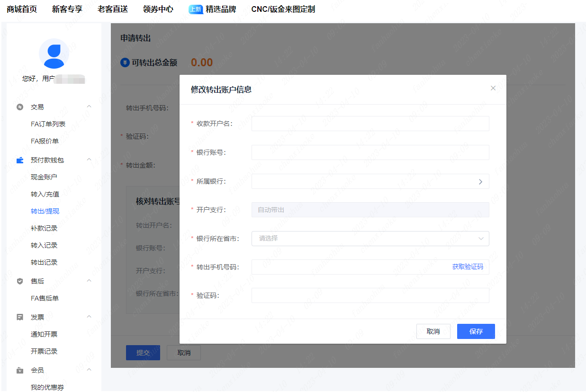Click 取消 button in the dialog
This screenshot has width=586, height=392.
pyautogui.click(x=433, y=331)
